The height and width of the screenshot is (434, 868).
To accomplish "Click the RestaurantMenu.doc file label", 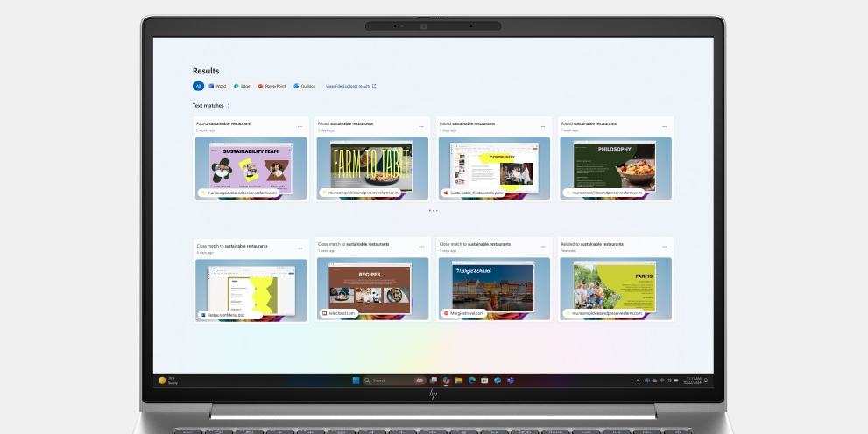I will point(230,315).
